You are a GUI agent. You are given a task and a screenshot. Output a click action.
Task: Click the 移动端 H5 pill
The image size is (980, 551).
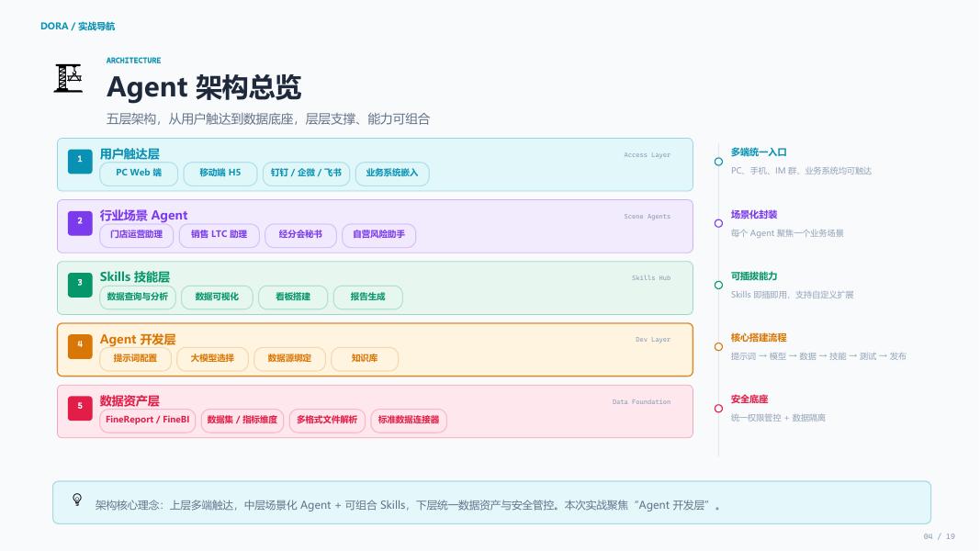point(220,173)
